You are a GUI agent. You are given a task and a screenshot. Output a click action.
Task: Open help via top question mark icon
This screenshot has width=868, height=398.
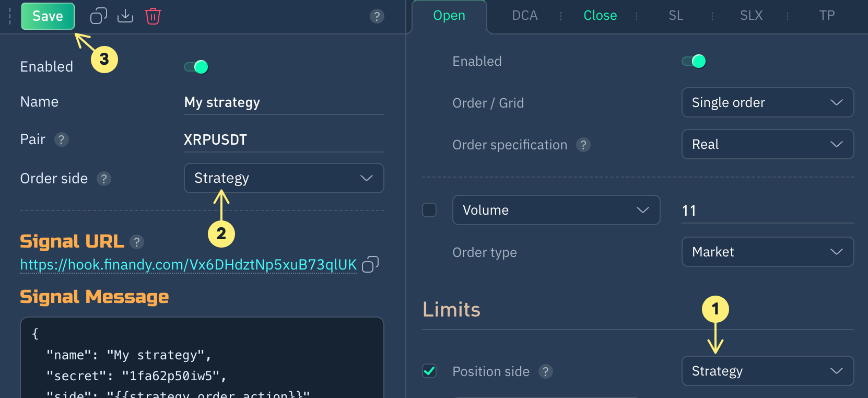[x=377, y=16]
